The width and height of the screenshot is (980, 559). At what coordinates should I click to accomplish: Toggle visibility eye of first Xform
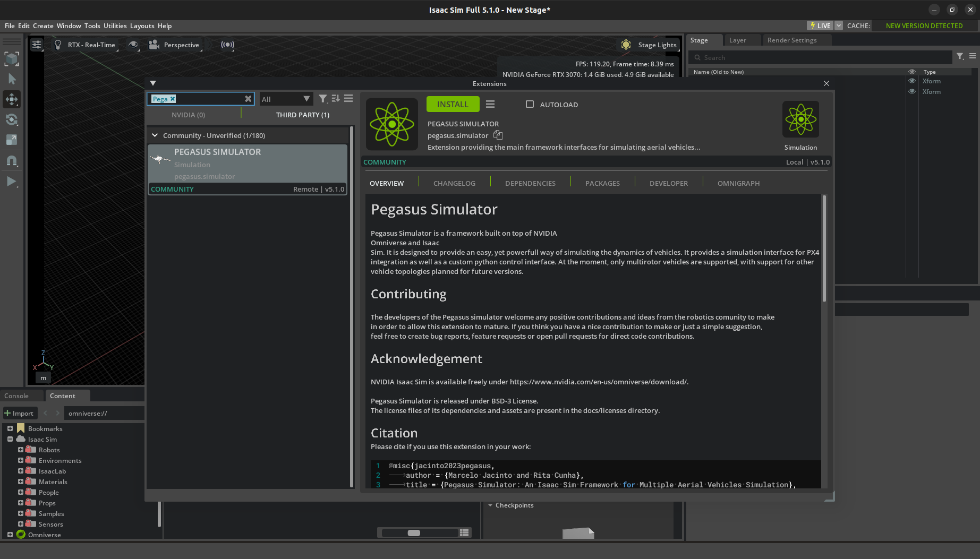click(912, 81)
